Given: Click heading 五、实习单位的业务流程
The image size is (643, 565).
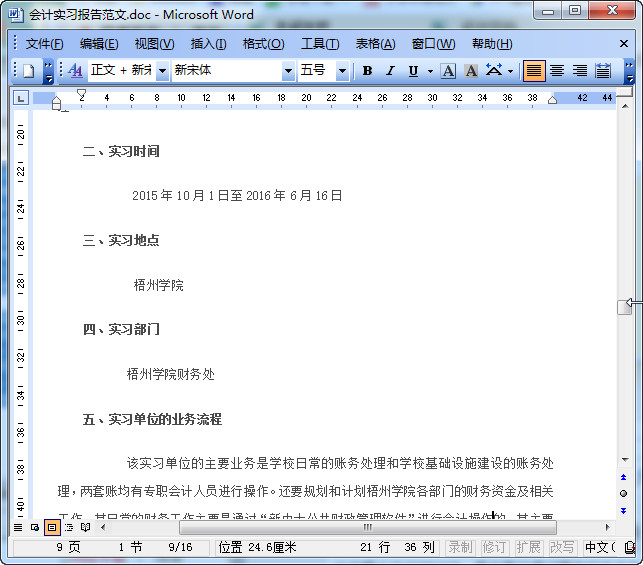Looking at the screenshot, I should point(153,419).
